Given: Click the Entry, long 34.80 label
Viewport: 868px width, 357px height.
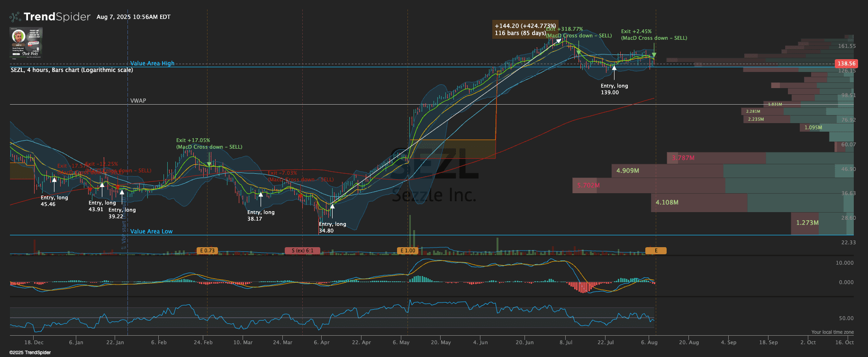Looking at the screenshot, I should 332,227.
